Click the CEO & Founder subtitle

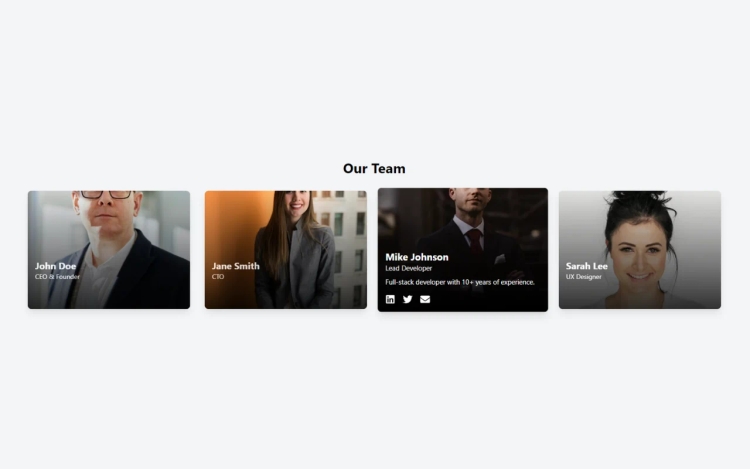coord(57,277)
